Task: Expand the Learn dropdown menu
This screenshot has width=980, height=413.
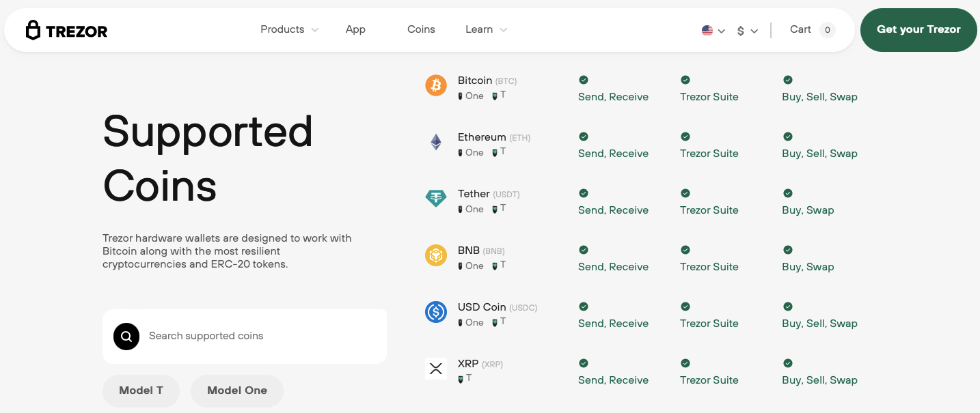Action: pos(486,29)
